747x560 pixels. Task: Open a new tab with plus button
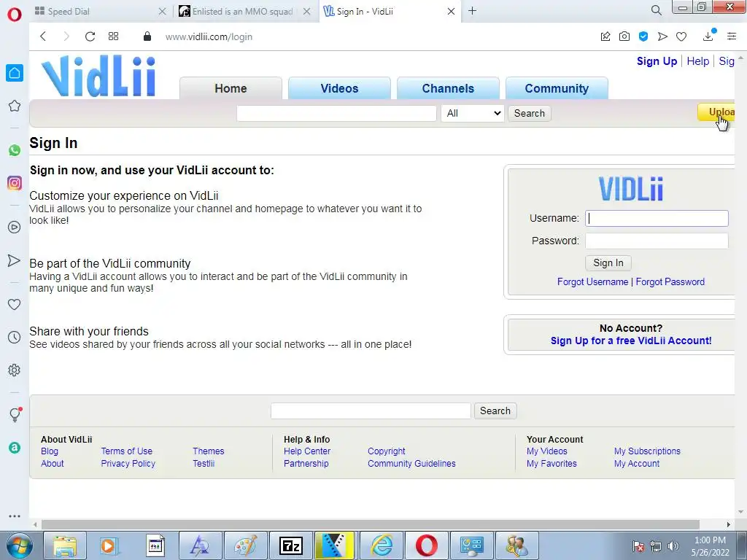472,11
